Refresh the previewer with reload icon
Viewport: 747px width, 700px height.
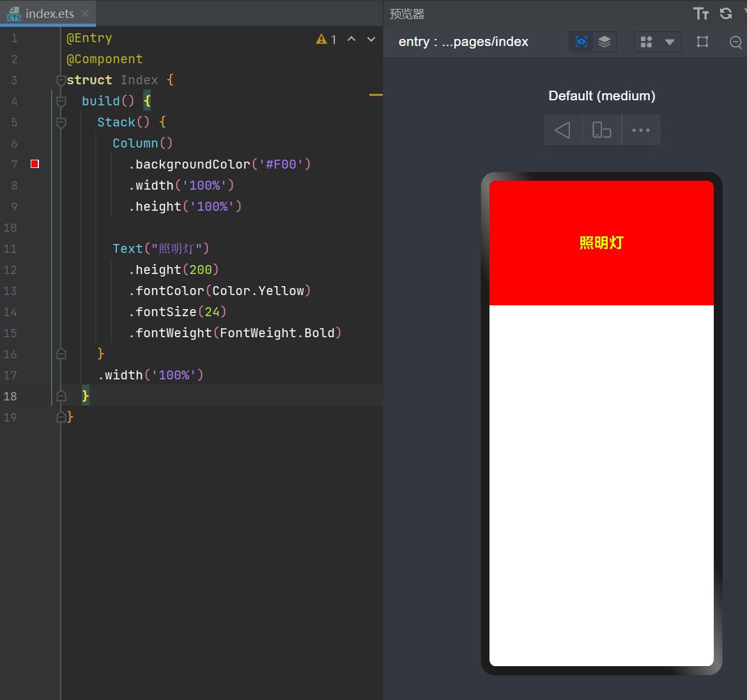coord(725,13)
